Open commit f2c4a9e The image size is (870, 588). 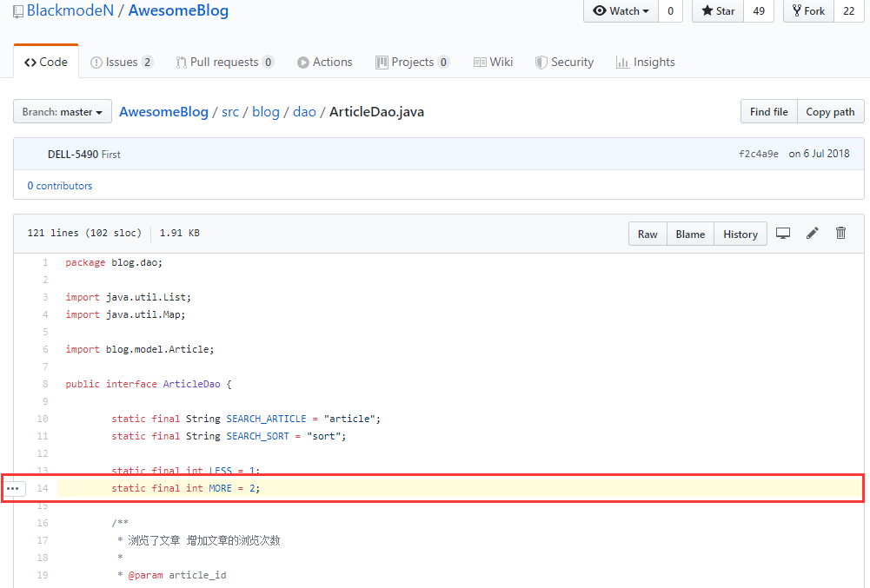coord(759,154)
